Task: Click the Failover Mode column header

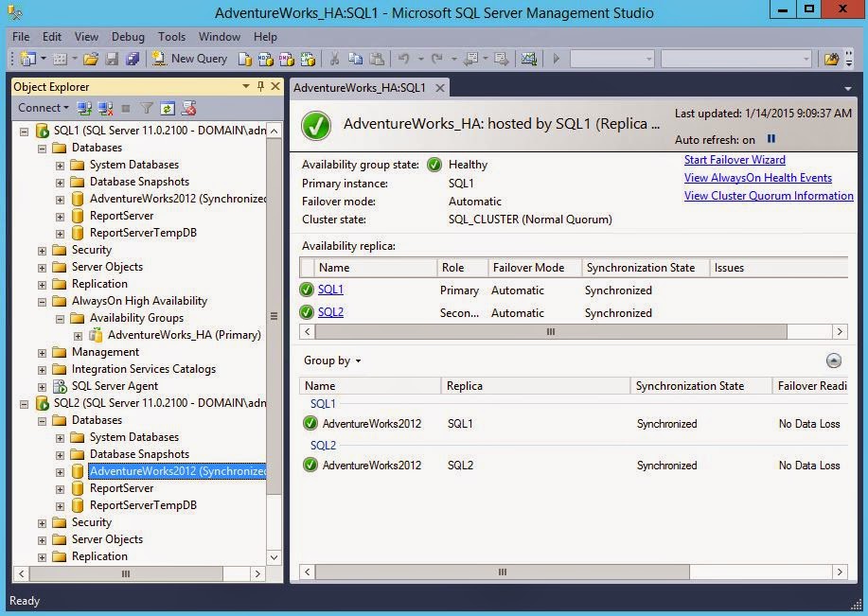Action: point(534,268)
